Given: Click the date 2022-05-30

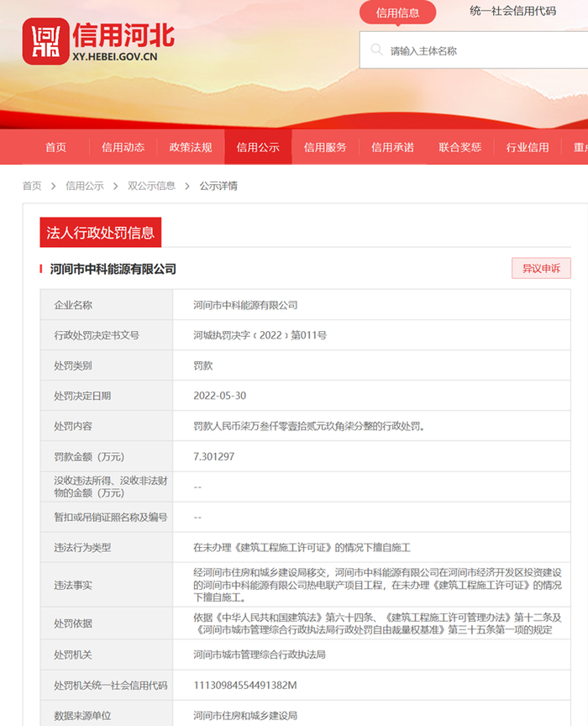Looking at the screenshot, I should click(219, 396).
